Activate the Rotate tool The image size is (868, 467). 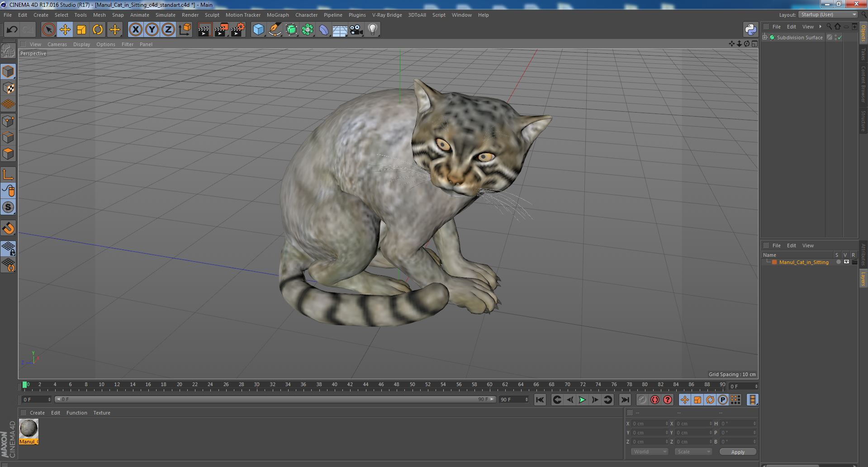tap(98, 30)
